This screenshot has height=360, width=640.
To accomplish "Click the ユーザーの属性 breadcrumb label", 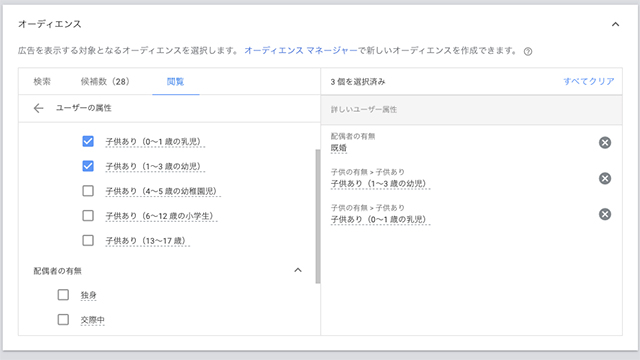I will 84,108.
